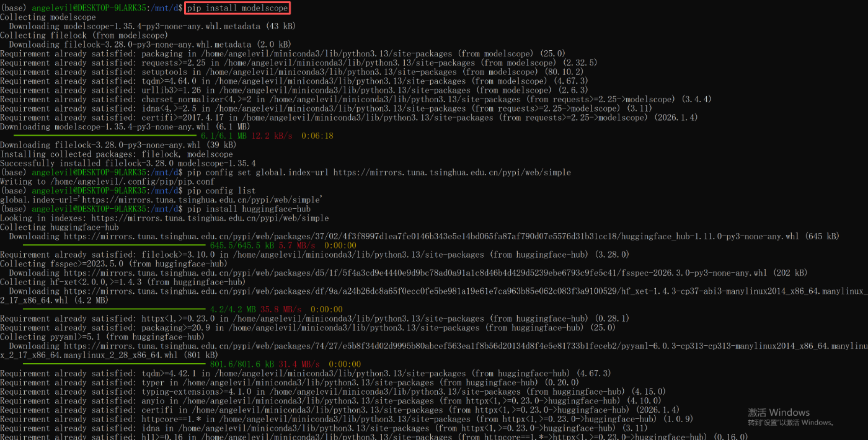This screenshot has height=440, width=868.
Task: Click the 'packaging>=20.9' requirement text
Action: [175, 327]
